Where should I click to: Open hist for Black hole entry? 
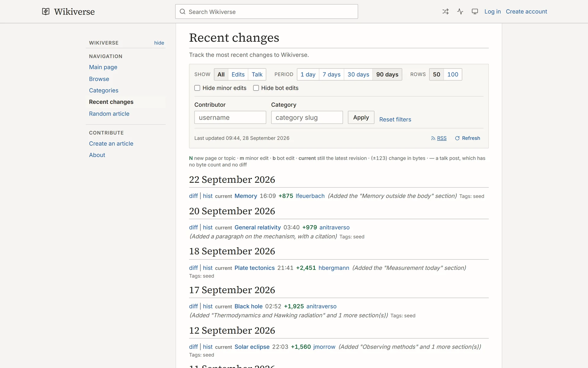pos(208,306)
